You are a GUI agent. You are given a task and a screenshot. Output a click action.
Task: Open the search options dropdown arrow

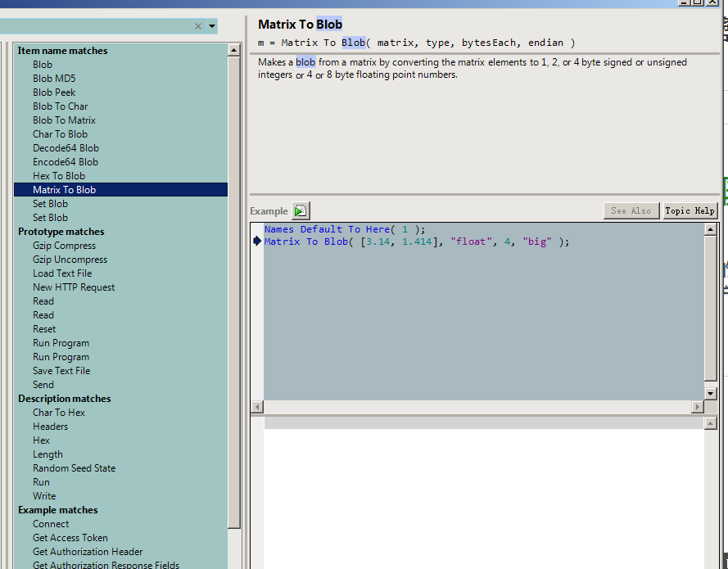pyautogui.click(x=212, y=26)
